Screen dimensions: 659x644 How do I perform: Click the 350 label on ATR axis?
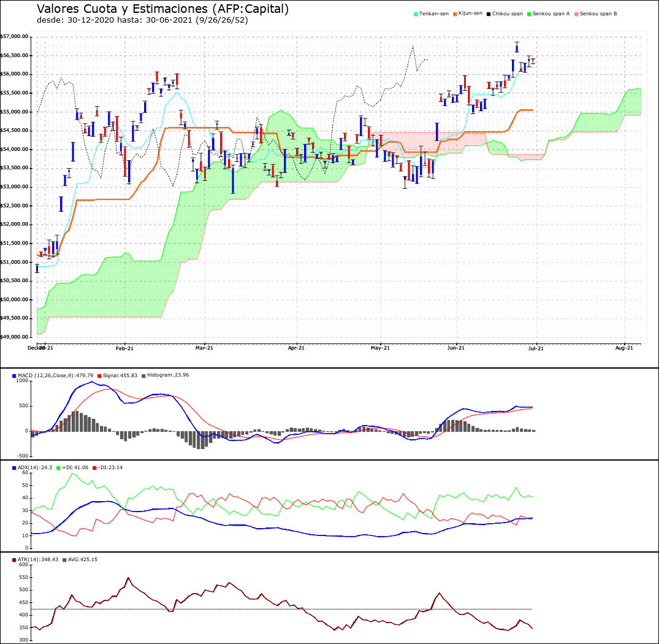click(x=24, y=627)
